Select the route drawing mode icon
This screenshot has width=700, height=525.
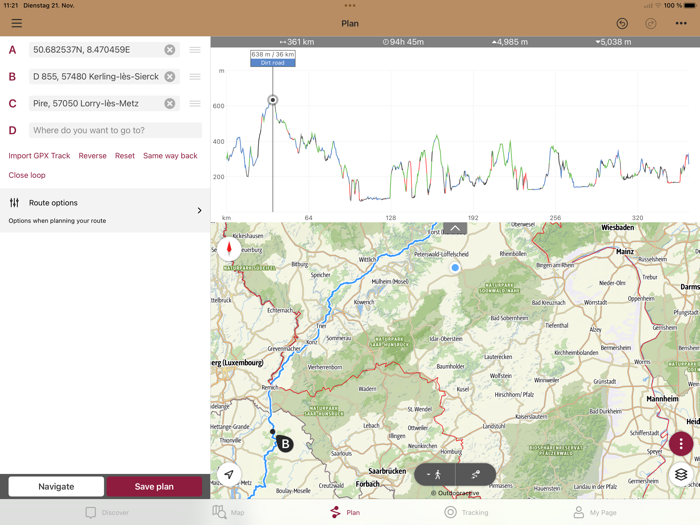(x=475, y=474)
